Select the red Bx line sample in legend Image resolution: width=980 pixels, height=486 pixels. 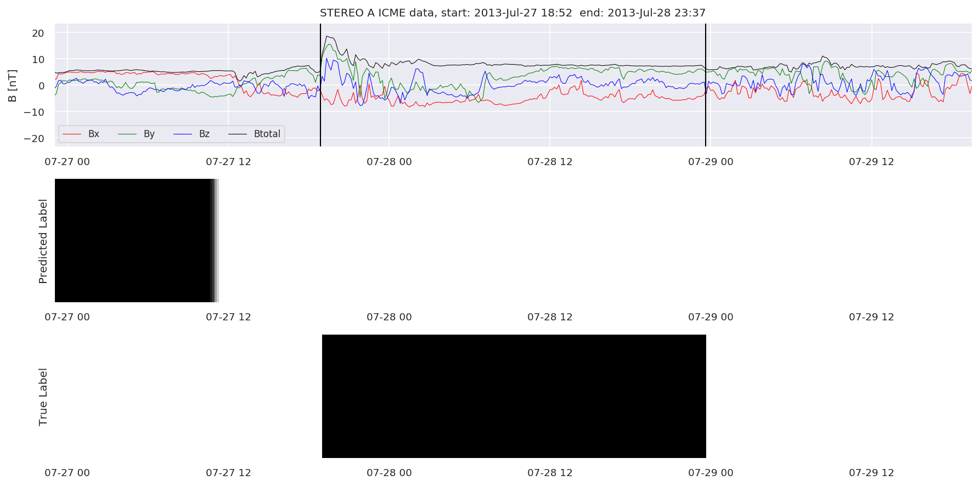click(x=72, y=134)
